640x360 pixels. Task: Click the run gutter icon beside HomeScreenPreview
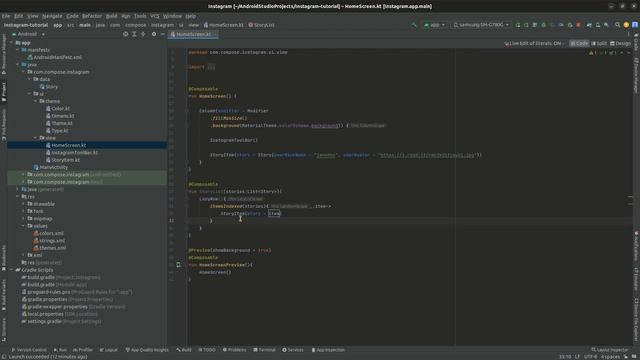pos(178,265)
